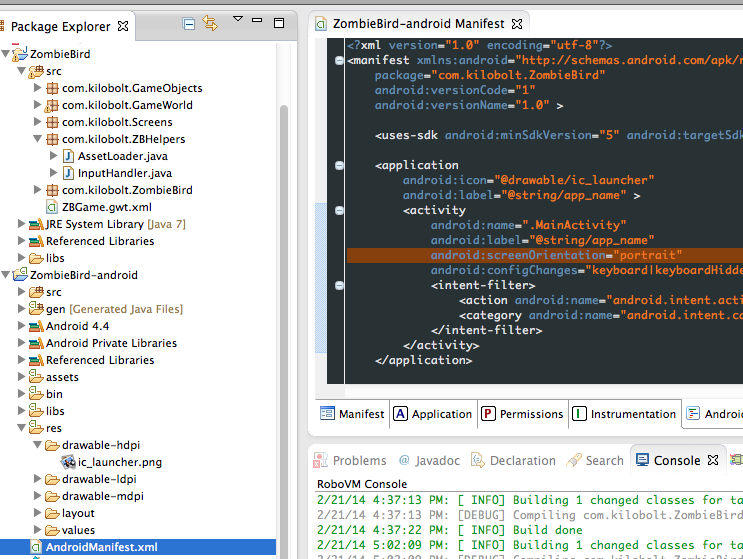
Task: Close the Package Explorer tab
Action: tap(123, 26)
